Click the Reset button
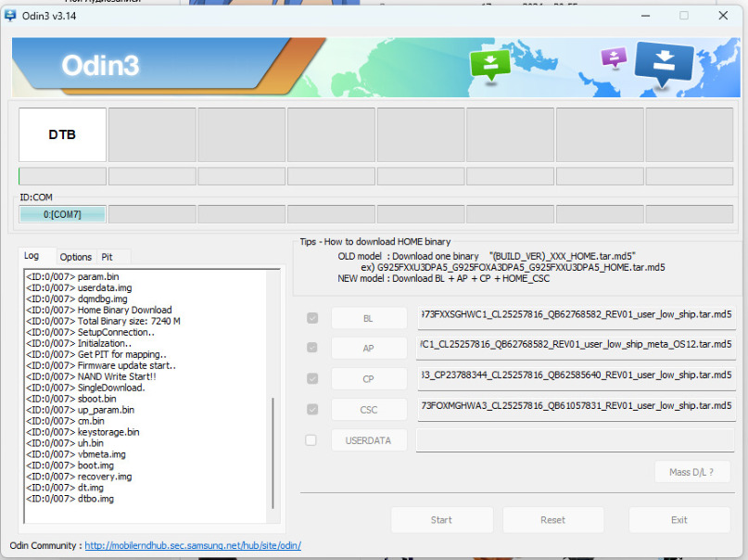Viewport: 748px width, 560px height. [x=553, y=520]
